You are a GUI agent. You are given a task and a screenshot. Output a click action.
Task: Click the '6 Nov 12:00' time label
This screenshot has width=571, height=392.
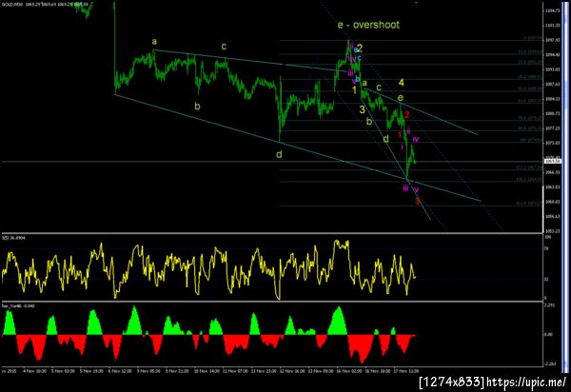[120, 371]
